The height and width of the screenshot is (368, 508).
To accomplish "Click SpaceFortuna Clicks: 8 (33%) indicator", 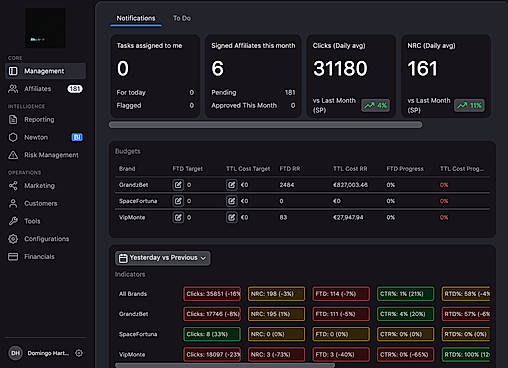I will [212, 334].
